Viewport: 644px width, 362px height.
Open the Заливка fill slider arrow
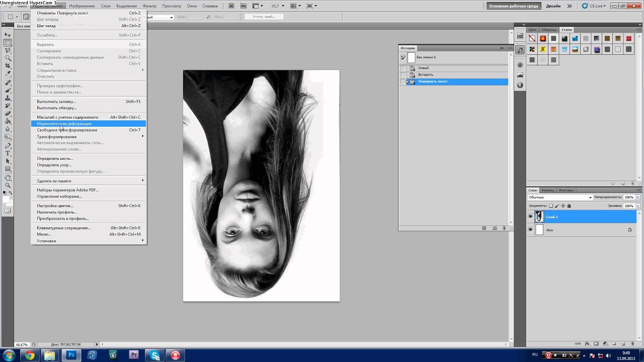637,206
